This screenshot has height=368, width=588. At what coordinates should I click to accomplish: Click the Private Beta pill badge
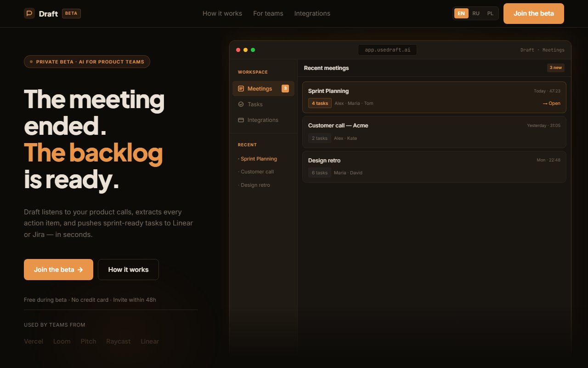(x=87, y=62)
